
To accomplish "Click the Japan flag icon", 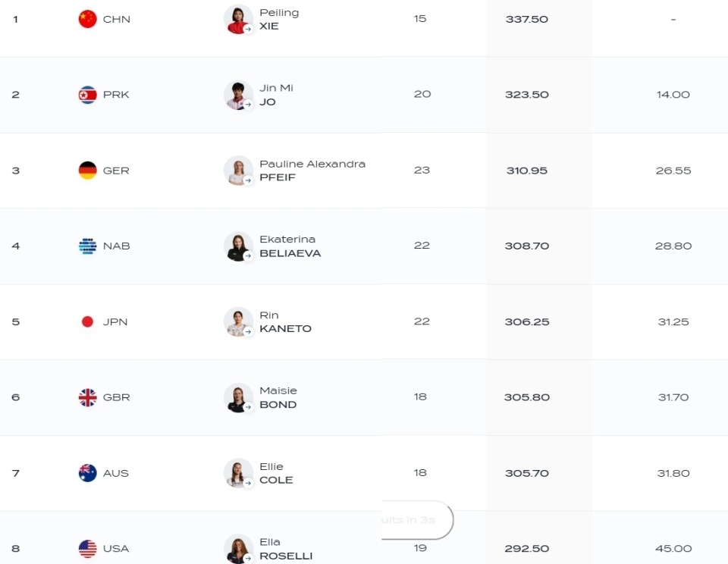I will 87,321.
